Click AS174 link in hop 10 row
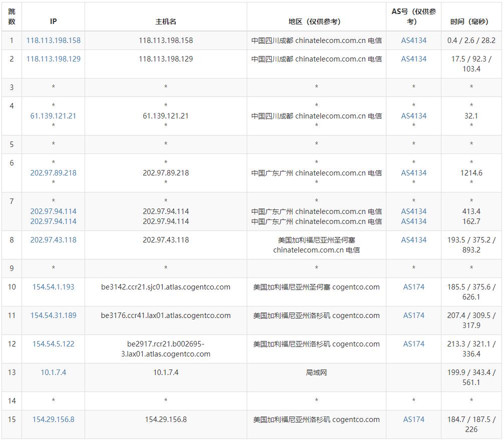 [x=414, y=287]
